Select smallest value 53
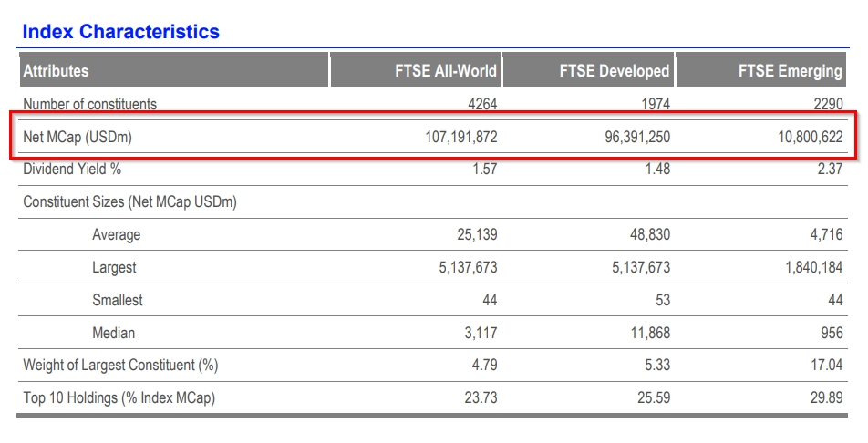Viewport: 868px width, 443px height. pyautogui.click(x=663, y=300)
